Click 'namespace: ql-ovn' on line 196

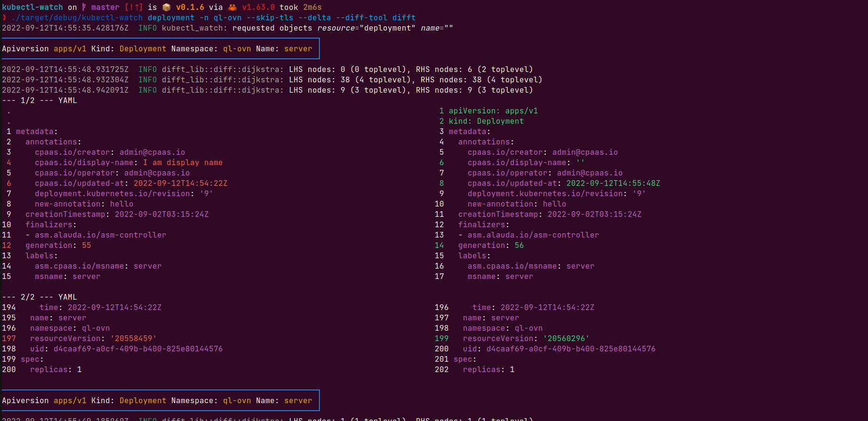click(70, 328)
